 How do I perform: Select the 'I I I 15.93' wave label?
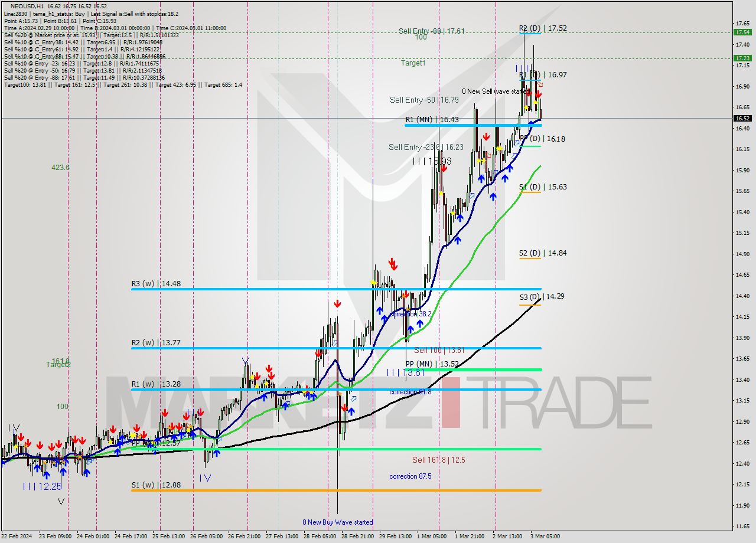click(433, 161)
